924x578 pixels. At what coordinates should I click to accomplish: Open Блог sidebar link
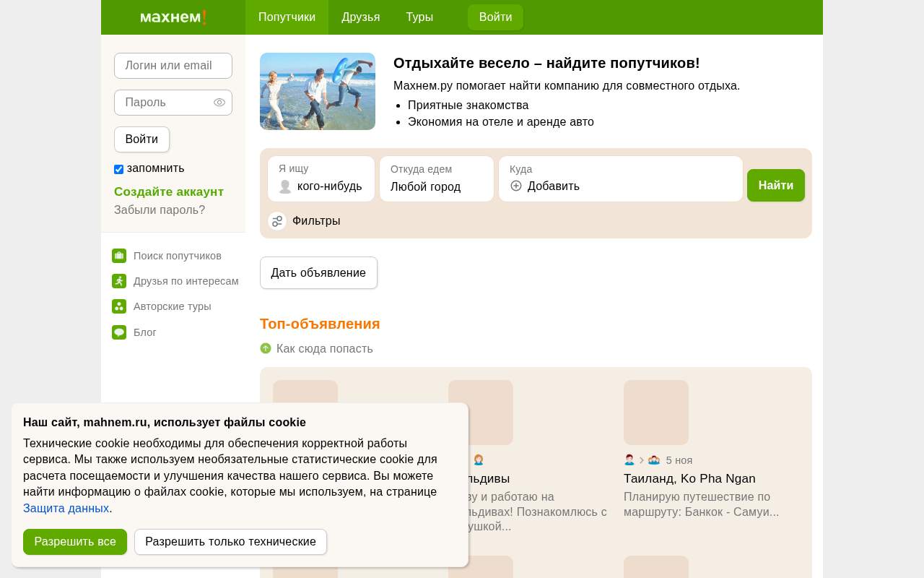pyautogui.click(x=145, y=332)
